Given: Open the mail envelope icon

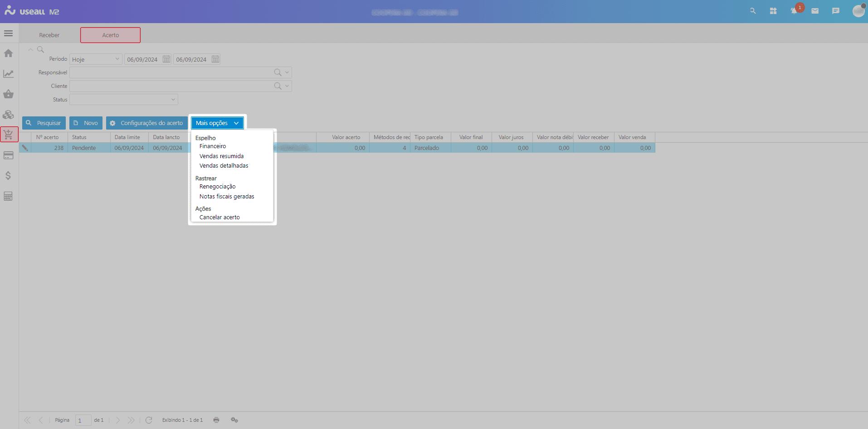Looking at the screenshot, I should 815,11.
